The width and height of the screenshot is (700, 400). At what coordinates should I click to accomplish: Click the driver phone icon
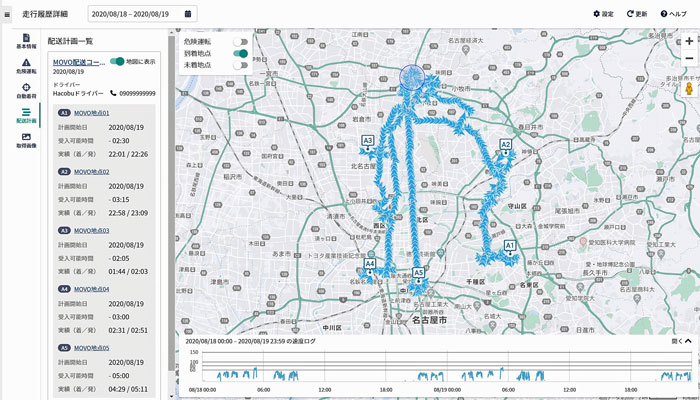tap(113, 93)
